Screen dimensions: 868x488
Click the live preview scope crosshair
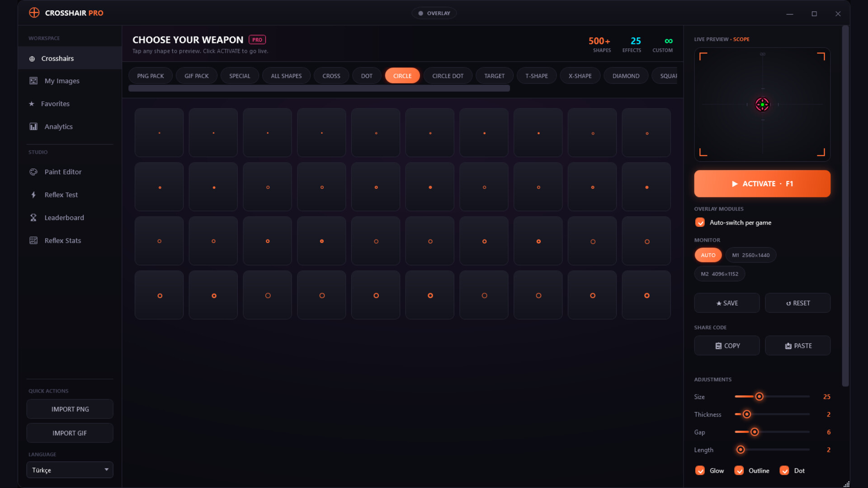point(762,104)
